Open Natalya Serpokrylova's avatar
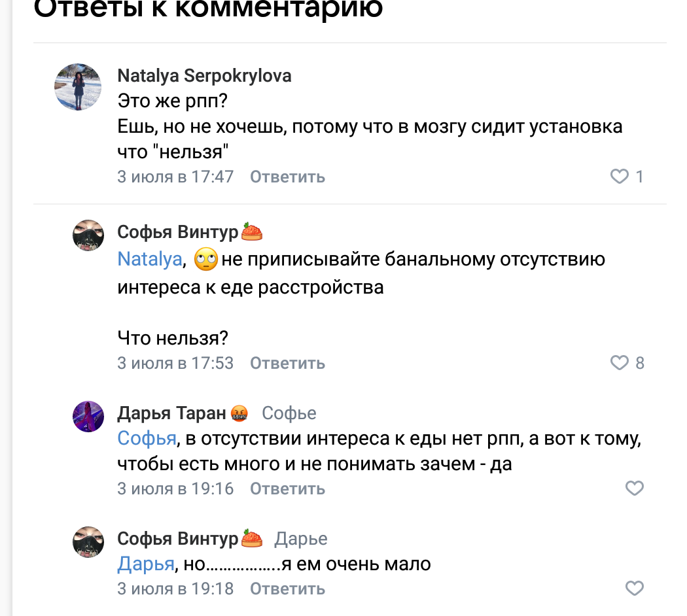This screenshot has height=616, width=687. (x=77, y=87)
